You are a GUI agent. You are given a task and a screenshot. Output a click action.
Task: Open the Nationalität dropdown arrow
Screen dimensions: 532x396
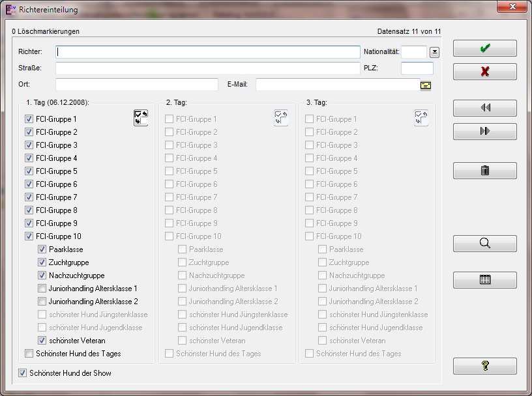pyautogui.click(x=434, y=52)
